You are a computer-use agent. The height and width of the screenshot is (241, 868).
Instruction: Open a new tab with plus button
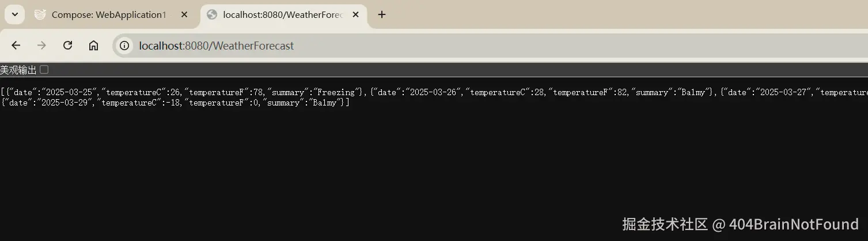coord(381,14)
